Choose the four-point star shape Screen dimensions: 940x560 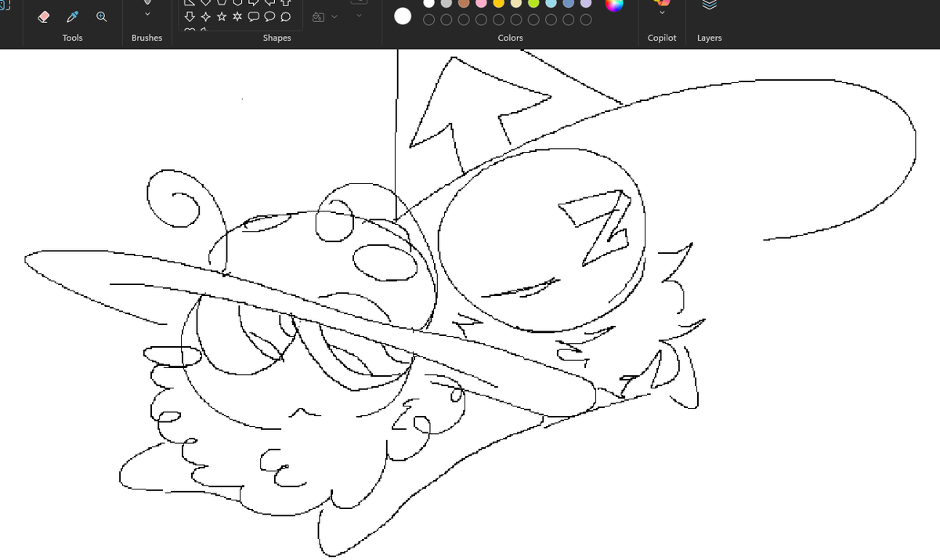(206, 16)
